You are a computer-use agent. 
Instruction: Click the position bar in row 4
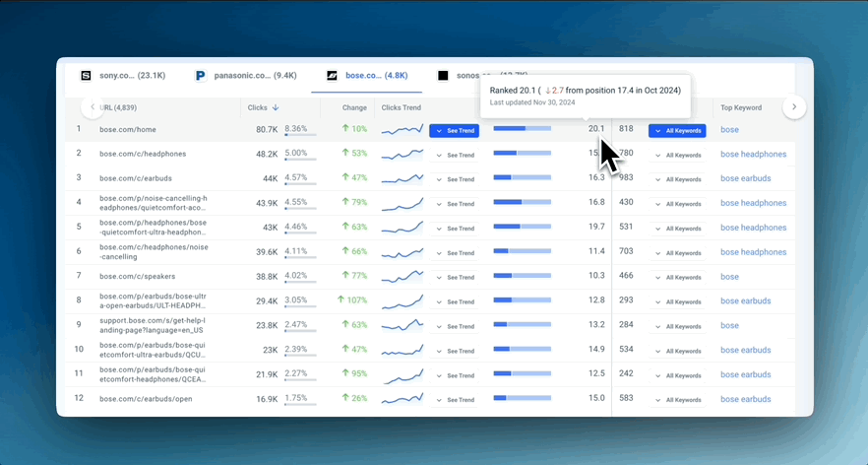point(522,202)
